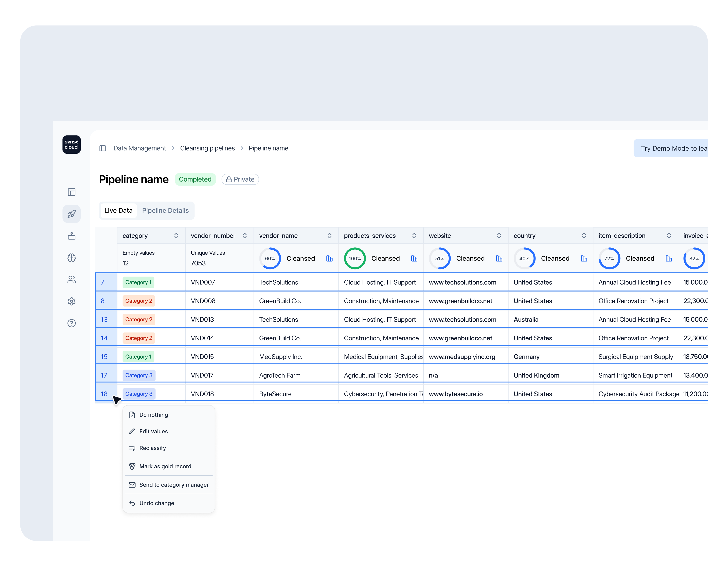Click the 72% item_description progress ring
The width and height of the screenshot is (728, 566).
(609, 259)
